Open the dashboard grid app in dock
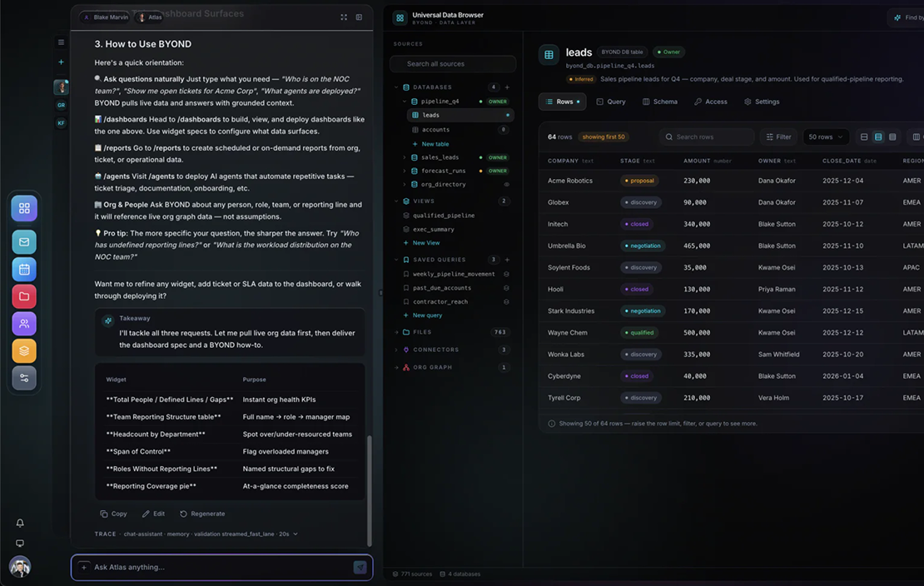The image size is (924, 586). point(24,208)
